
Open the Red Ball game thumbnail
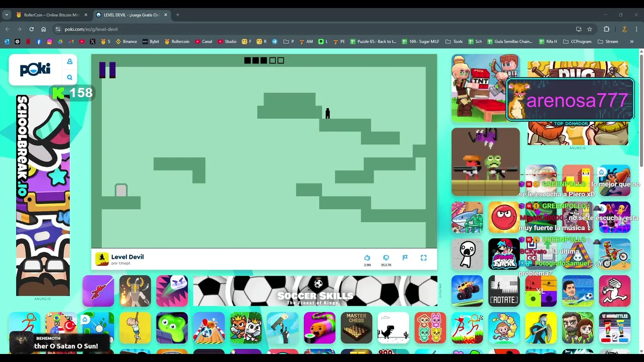pyautogui.click(x=504, y=217)
